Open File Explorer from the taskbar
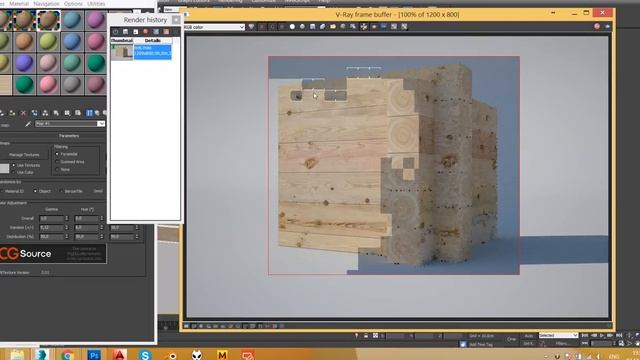The height and width of the screenshot is (360, 640). (x=17, y=355)
